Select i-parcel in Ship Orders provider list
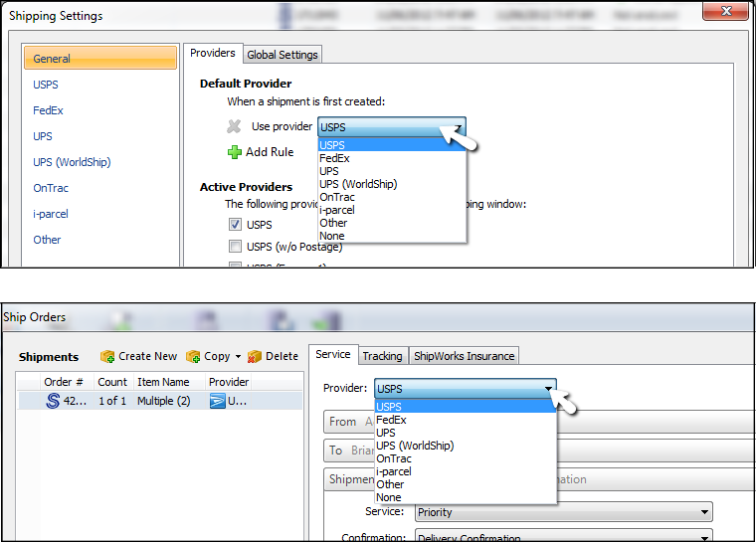This screenshot has height=543, width=756. coord(466,472)
